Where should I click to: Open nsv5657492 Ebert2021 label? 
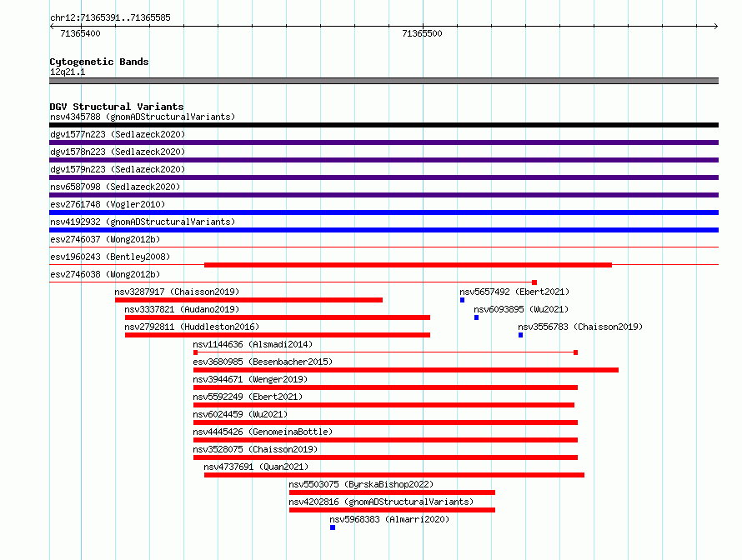514,292
